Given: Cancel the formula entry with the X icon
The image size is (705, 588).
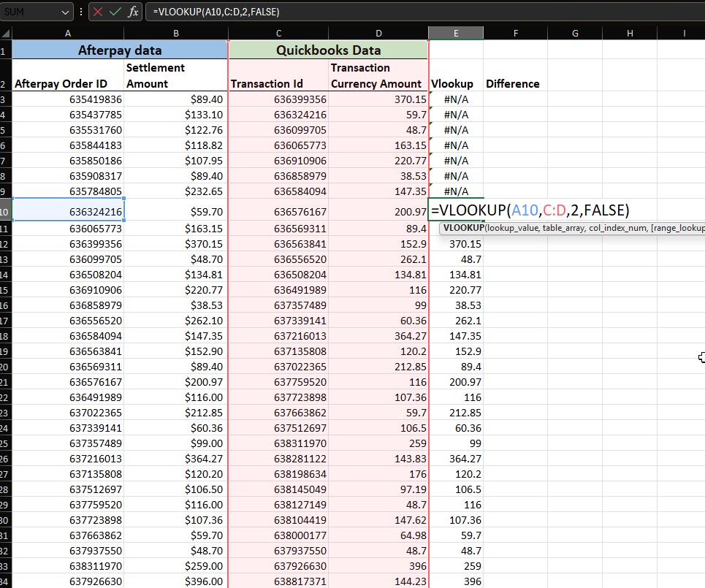Looking at the screenshot, I should pos(98,12).
